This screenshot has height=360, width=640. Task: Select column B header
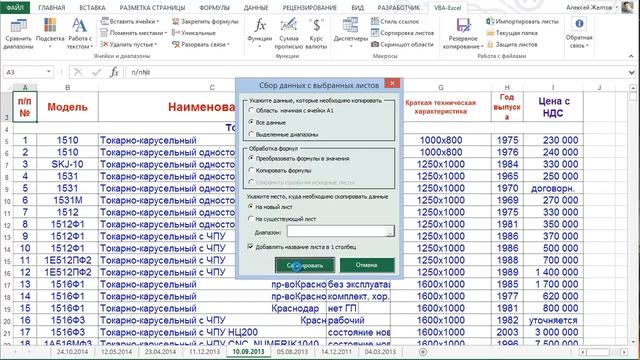67,87
